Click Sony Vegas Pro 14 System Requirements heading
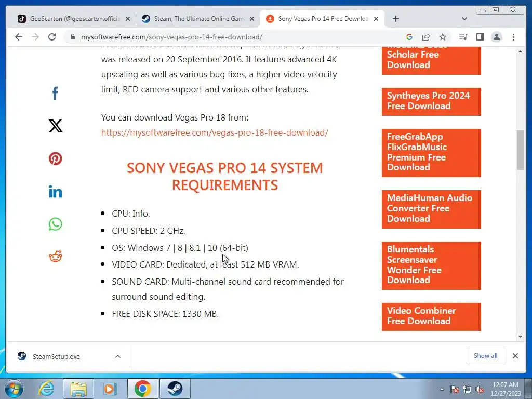The height and width of the screenshot is (399, 532). (x=224, y=177)
